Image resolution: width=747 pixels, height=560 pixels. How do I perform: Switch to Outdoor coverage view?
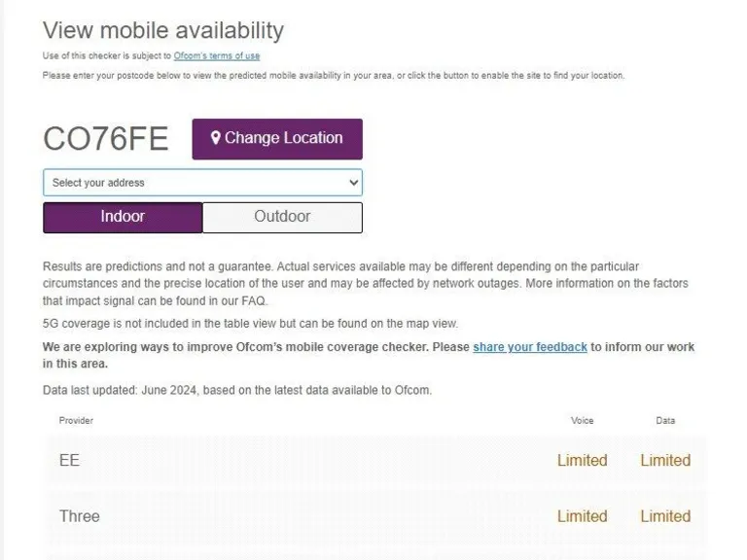[x=282, y=217]
